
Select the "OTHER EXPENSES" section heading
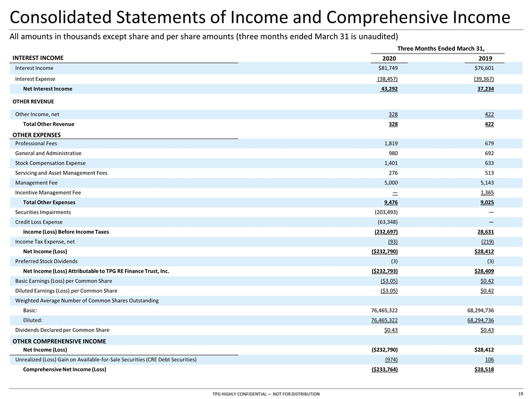[x=37, y=135]
